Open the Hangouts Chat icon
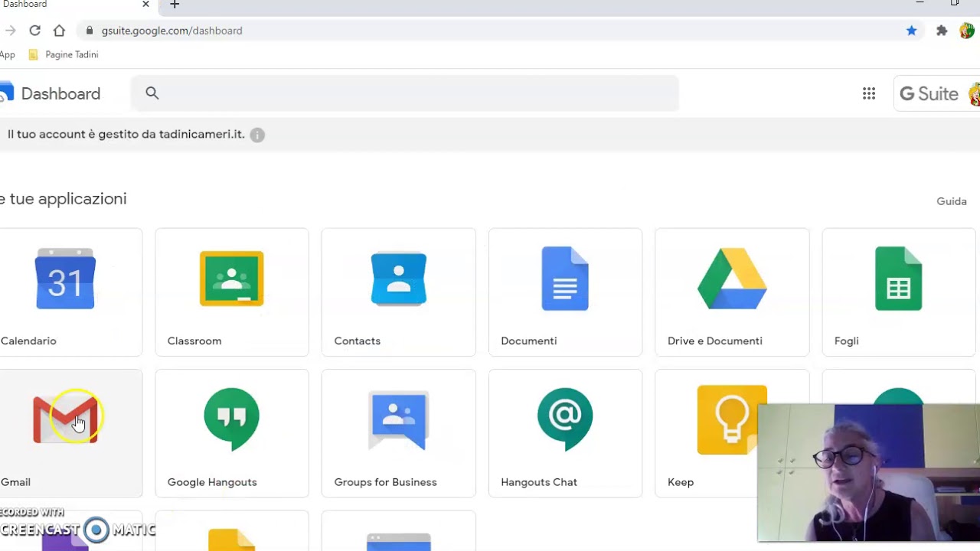The width and height of the screenshot is (980, 551). point(565,419)
